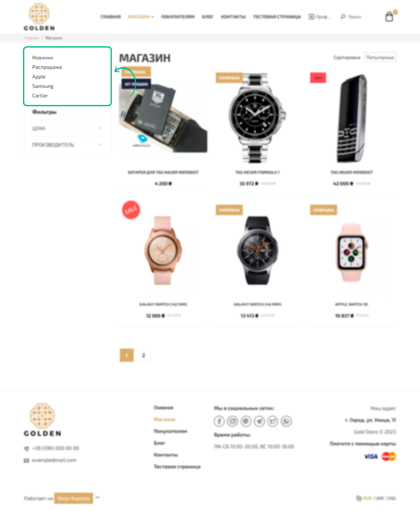
Task: Expand the Производитель filter section
Action: (67, 145)
